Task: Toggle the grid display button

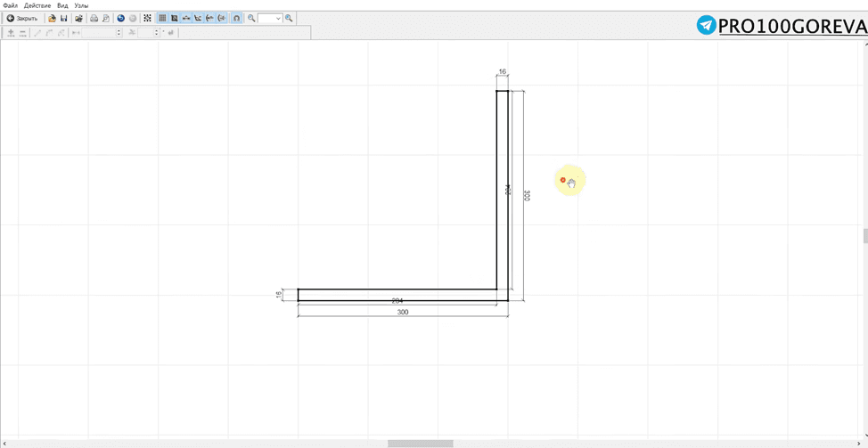Action: (x=162, y=18)
